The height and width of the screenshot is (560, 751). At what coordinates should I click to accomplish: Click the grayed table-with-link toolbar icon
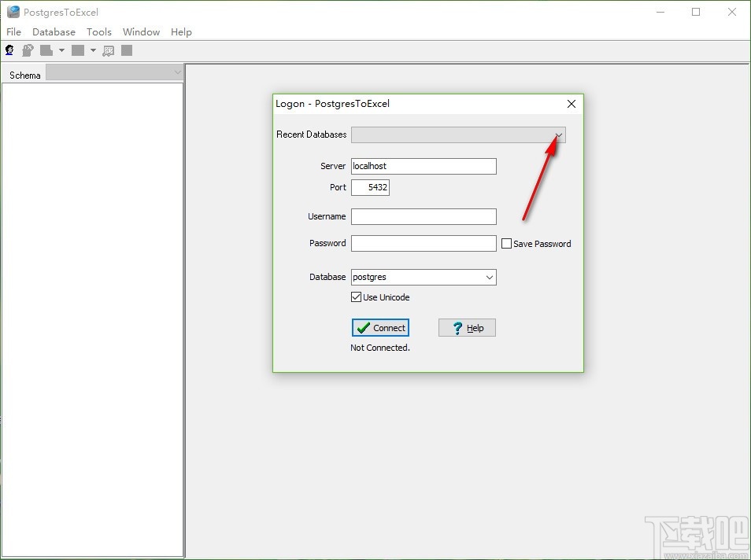(x=109, y=51)
